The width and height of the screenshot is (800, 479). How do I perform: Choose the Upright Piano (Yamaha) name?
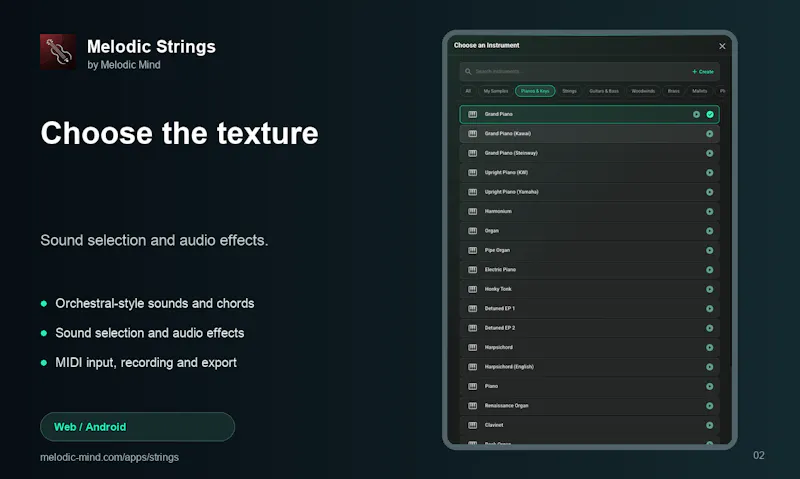(511, 192)
